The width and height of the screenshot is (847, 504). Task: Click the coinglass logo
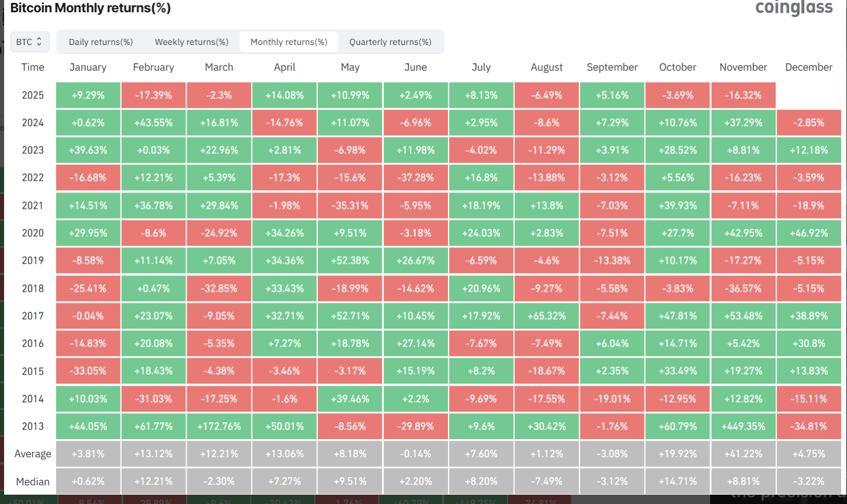tap(794, 8)
